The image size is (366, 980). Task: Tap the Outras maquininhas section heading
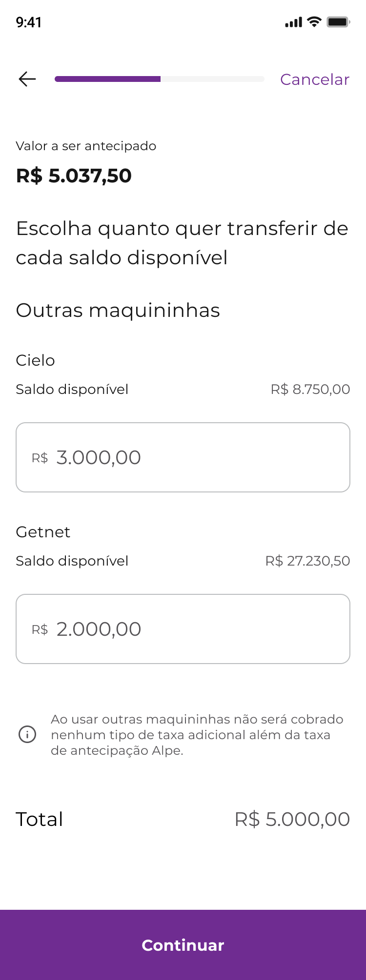point(118,310)
